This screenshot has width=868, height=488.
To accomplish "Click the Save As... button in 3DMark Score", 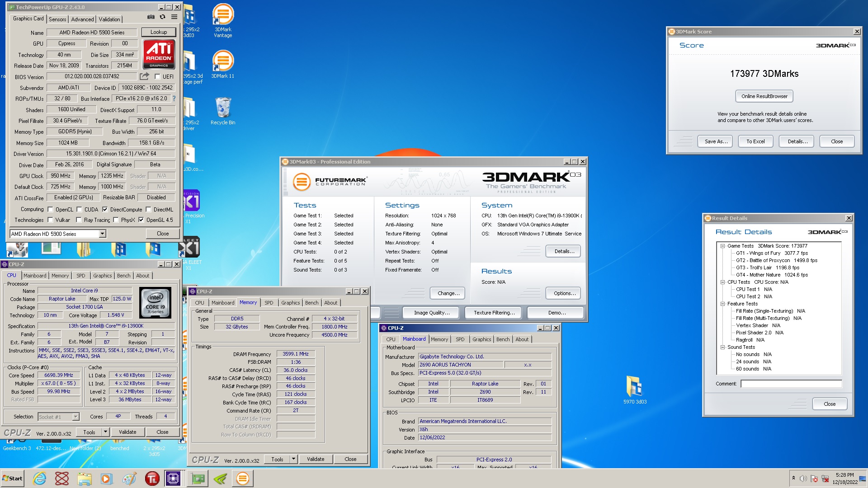I will pos(716,141).
